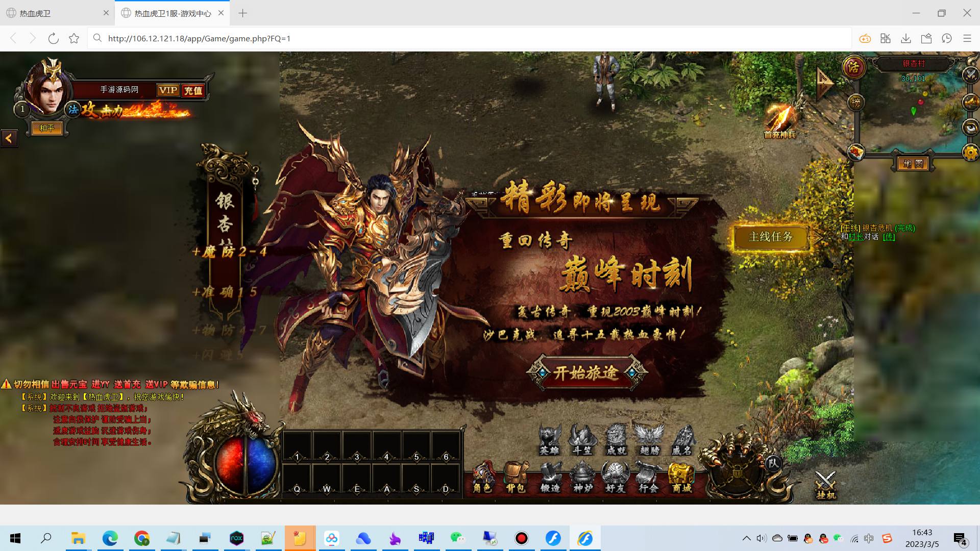Click the browser address bar URL field
The height and width of the screenshot is (551, 980).
tap(459, 38)
